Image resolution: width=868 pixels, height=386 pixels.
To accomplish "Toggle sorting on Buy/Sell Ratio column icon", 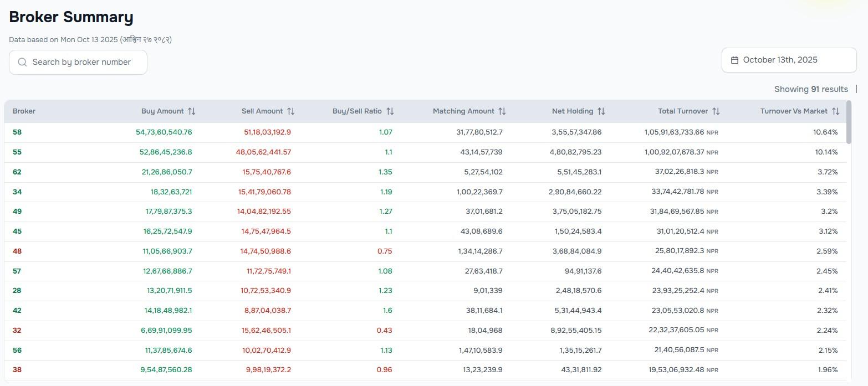I will (x=390, y=111).
